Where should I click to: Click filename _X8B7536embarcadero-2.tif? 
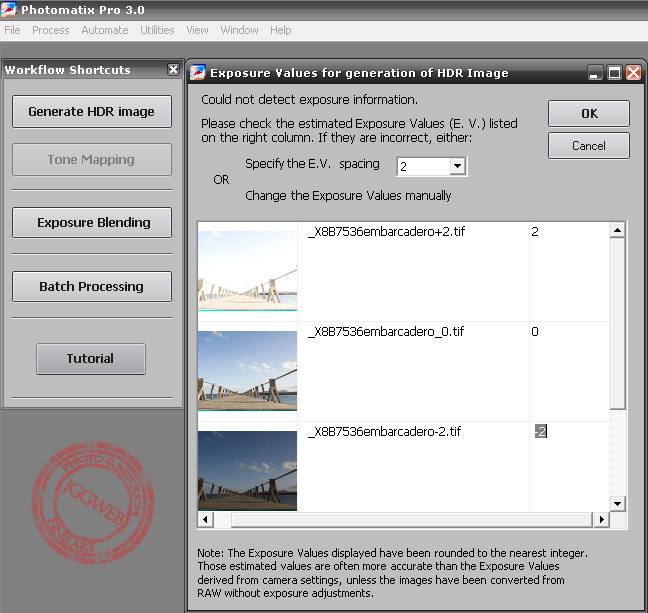tap(384, 432)
